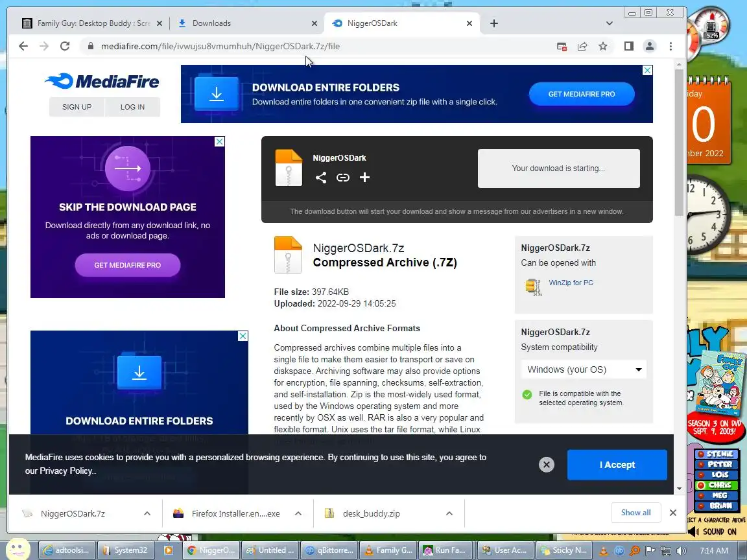This screenshot has height=560, width=747.
Task: Expand options for desk_buddy.zip download
Action: tap(449, 513)
